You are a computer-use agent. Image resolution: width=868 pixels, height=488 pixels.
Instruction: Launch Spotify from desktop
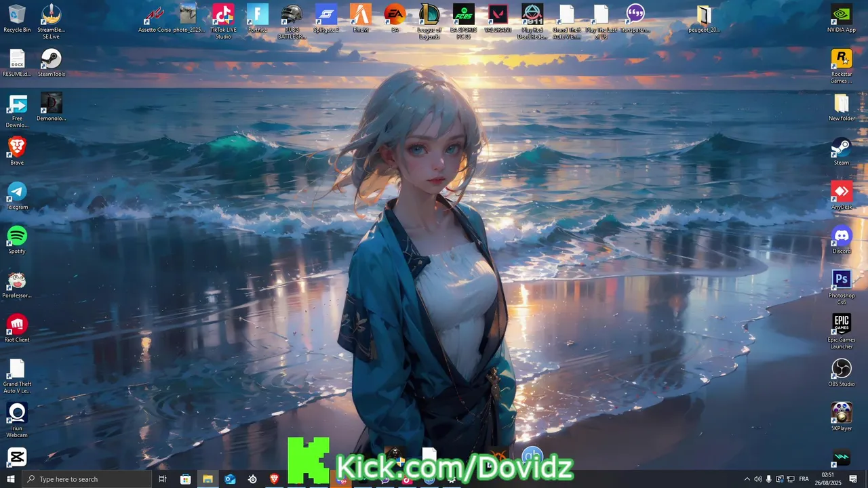(x=17, y=240)
